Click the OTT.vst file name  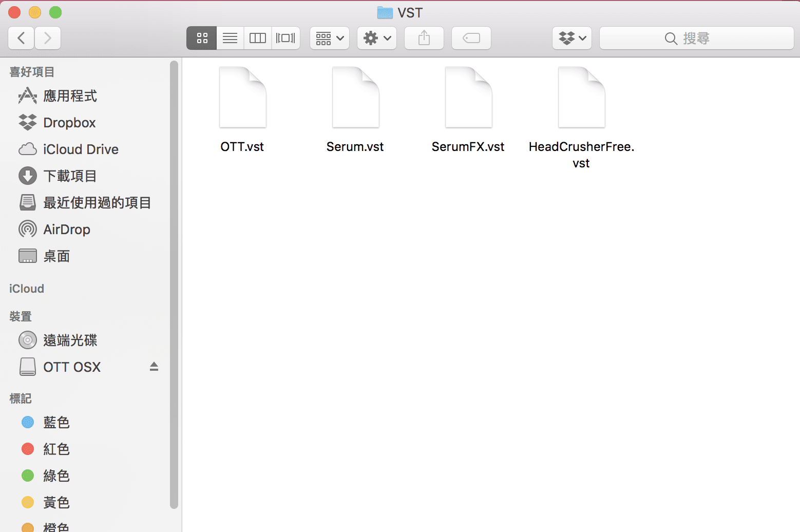point(242,147)
